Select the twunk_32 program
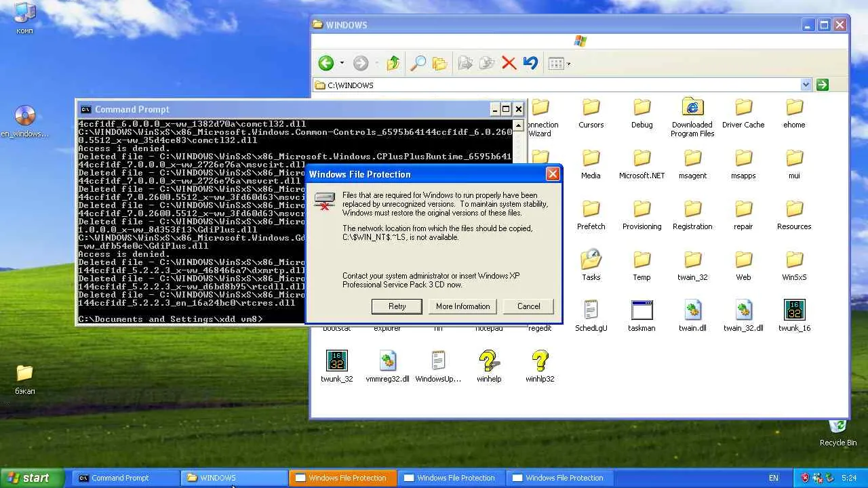 click(x=336, y=367)
